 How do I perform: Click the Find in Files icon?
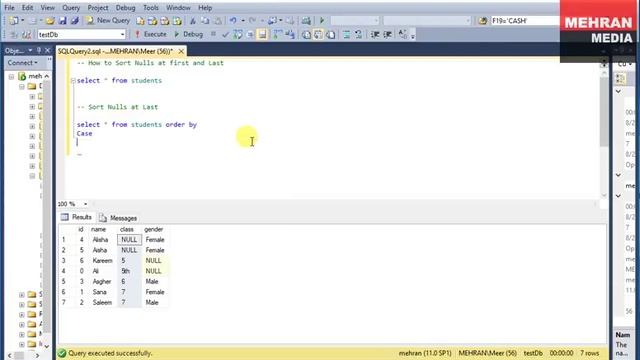(482, 20)
